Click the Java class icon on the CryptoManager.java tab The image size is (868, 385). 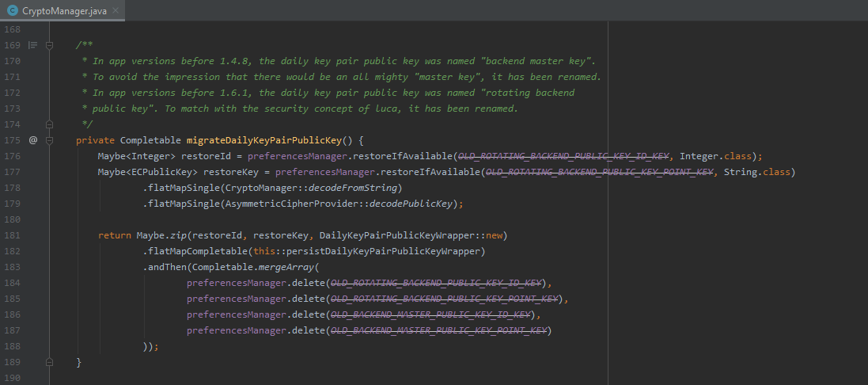click(x=13, y=10)
